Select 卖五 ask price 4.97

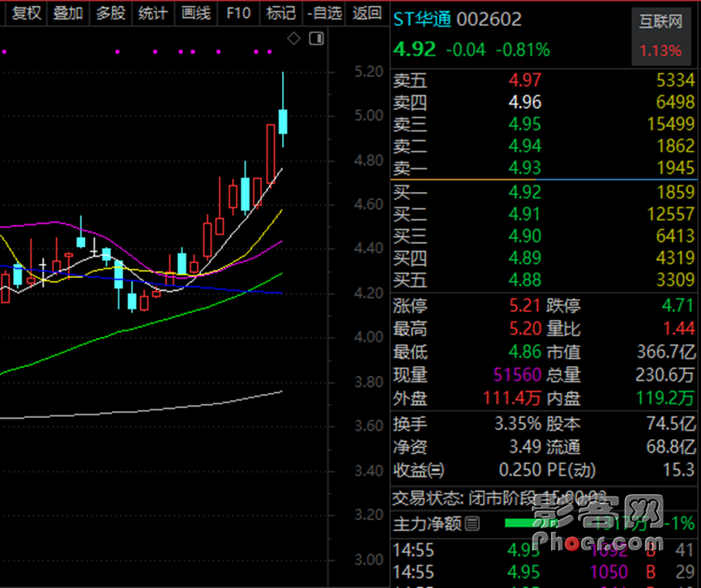(x=525, y=80)
